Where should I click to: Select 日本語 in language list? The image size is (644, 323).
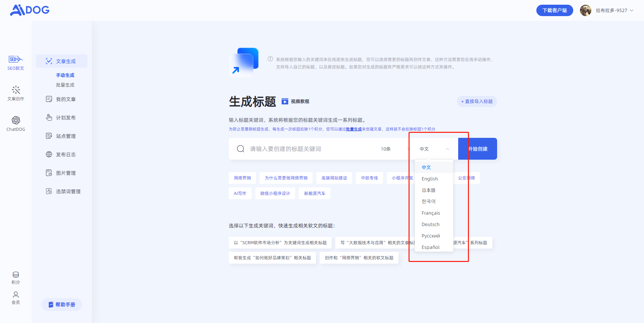point(434,190)
